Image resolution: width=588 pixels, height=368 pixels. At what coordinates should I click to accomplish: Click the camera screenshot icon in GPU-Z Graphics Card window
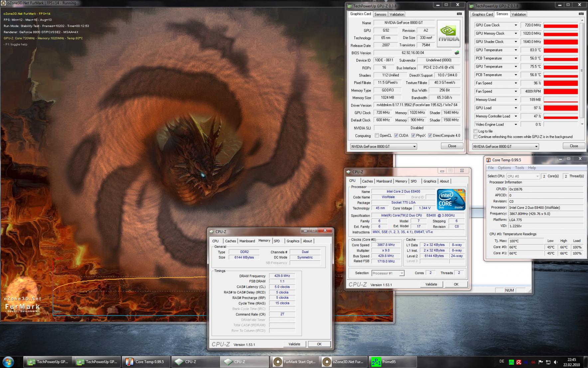coord(459,14)
